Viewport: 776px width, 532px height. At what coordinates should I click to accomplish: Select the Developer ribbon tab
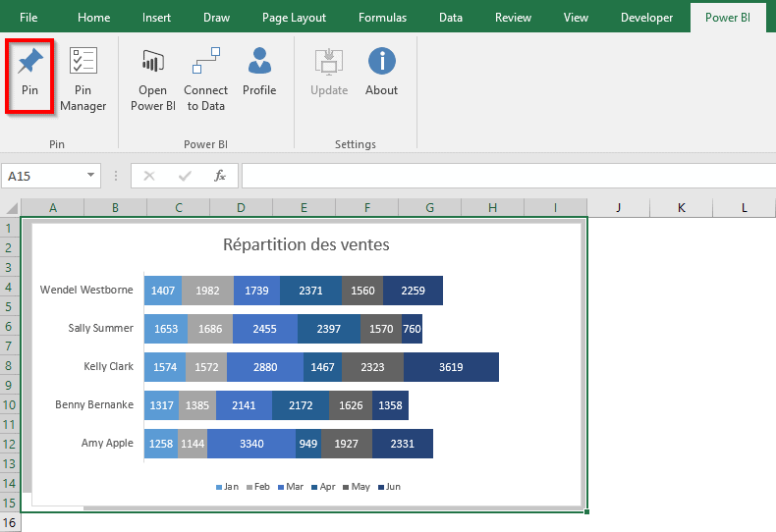click(646, 18)
